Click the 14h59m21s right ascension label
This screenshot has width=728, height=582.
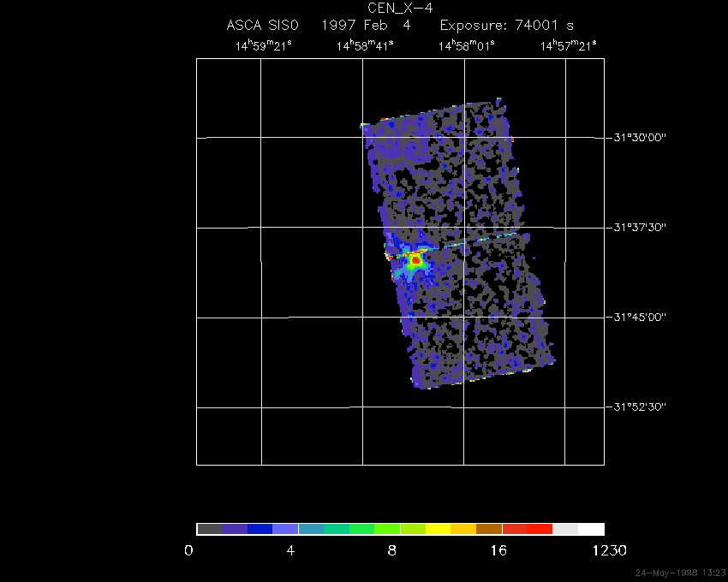point(263,45)
